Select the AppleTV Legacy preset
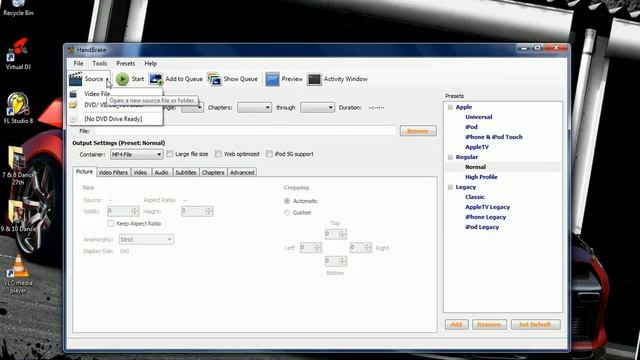This screenshot has width=640, height=360. pos(487,207)
